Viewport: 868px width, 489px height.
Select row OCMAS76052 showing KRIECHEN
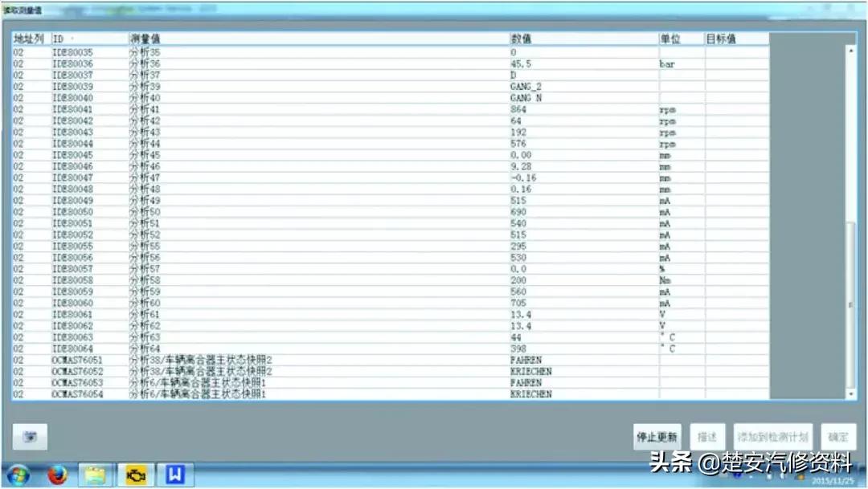tap(391, 371)
